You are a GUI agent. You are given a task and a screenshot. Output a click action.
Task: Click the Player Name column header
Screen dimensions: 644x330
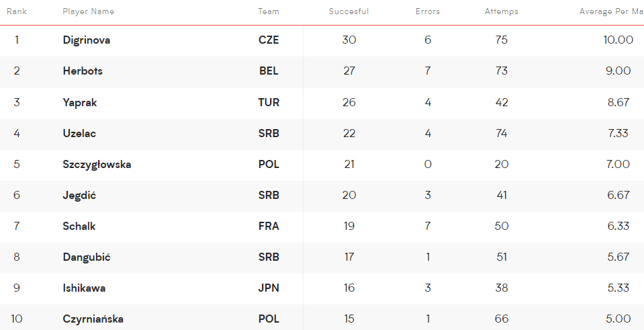click(x=88, y=11)
